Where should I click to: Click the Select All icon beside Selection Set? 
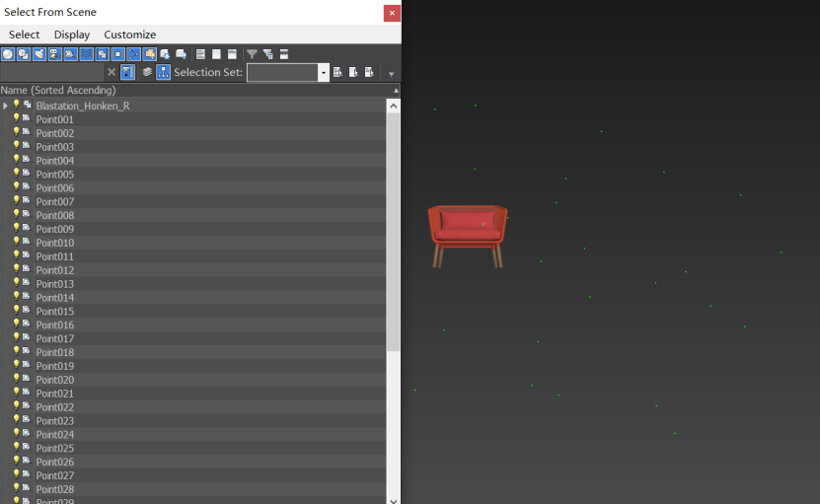[x=337, y=72]
